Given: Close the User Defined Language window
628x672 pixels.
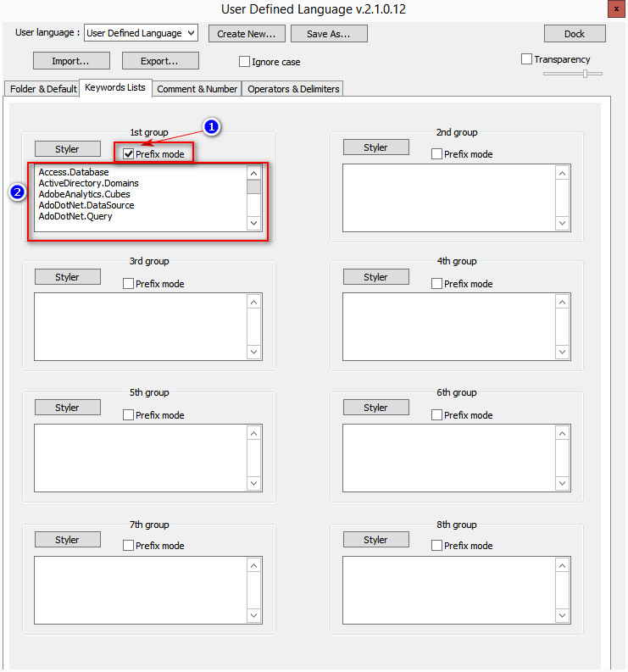Looking at the screenshot, I should [x=615, y=9].
